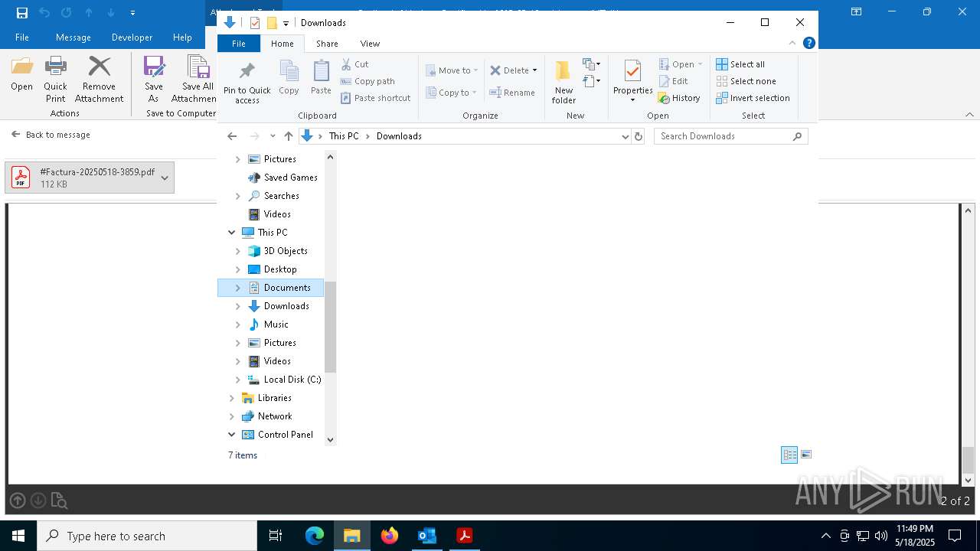This screenshot has width=980, height=551.
Task: Select the #Factura-20250518-3859.pdf attachment
Action: 90,178
